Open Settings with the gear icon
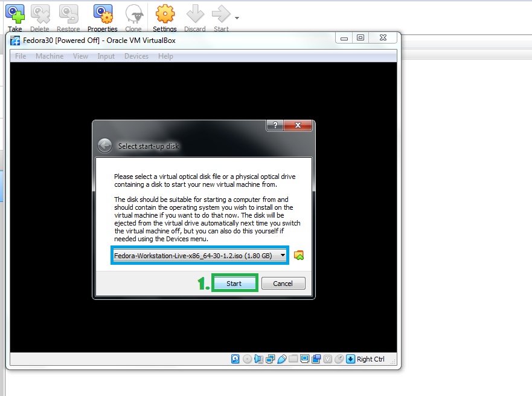The width and height of the screenshot is (532, 396). pyautogui.click(x=165, y=14)
